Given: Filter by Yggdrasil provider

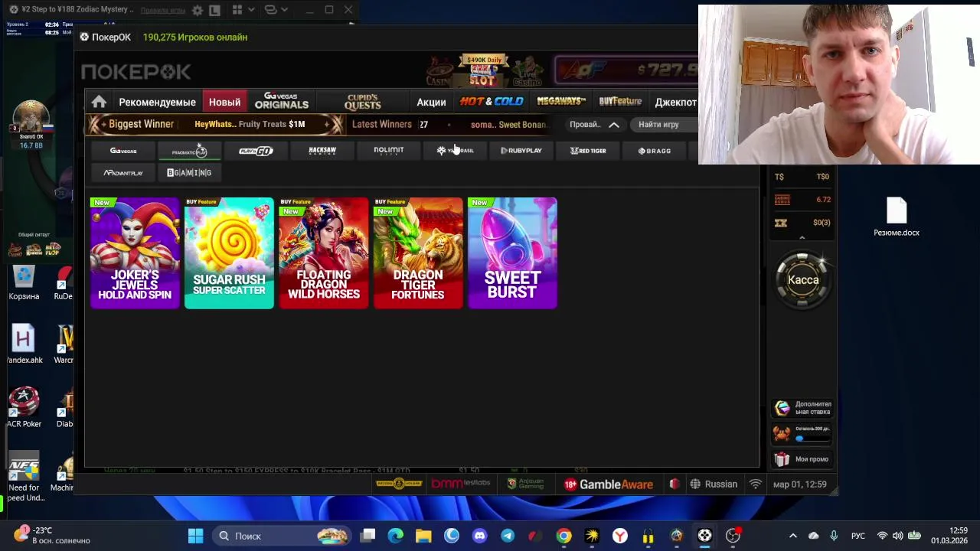Looking at the screenshot, I should pyautogui.click(x=455, y=151).
